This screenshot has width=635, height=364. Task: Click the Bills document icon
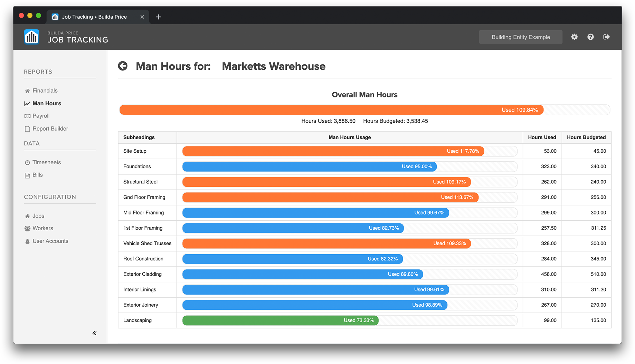27,175
